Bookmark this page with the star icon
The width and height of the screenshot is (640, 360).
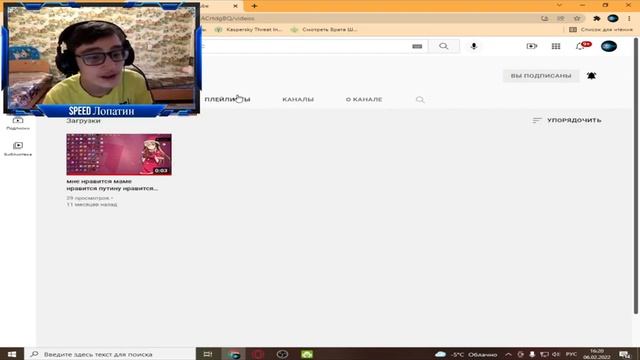577,18
